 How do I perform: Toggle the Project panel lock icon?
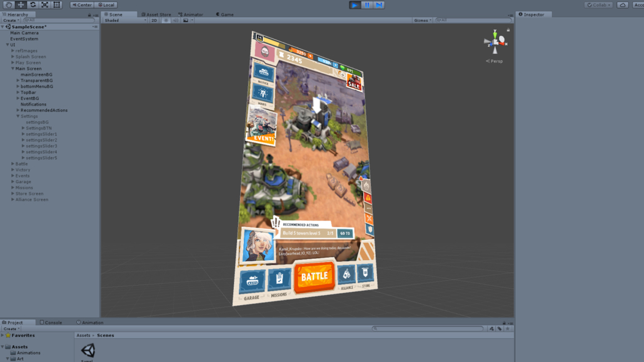pos(504,323)
